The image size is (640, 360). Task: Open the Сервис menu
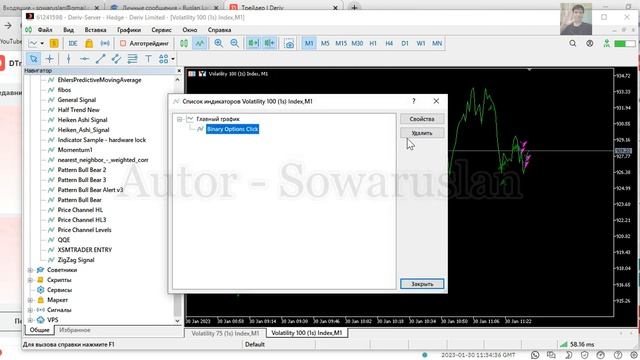click(161, 30)
